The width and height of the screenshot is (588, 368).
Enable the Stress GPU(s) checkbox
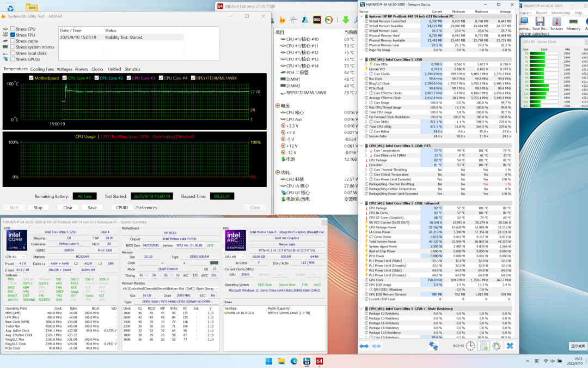tap(13, 59)
